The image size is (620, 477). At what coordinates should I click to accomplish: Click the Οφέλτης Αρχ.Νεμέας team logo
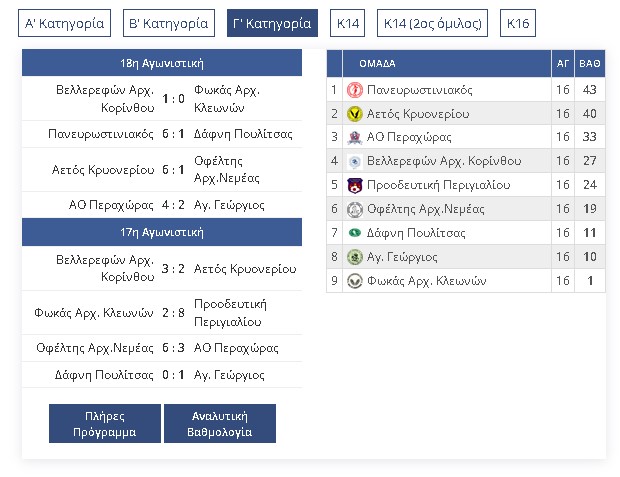[x=354, y=209]
